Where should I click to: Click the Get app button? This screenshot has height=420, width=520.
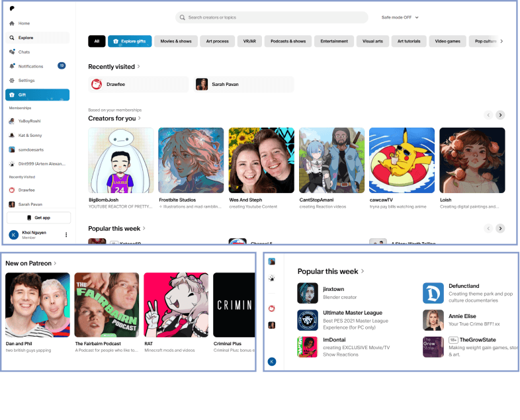coord(39,218)
